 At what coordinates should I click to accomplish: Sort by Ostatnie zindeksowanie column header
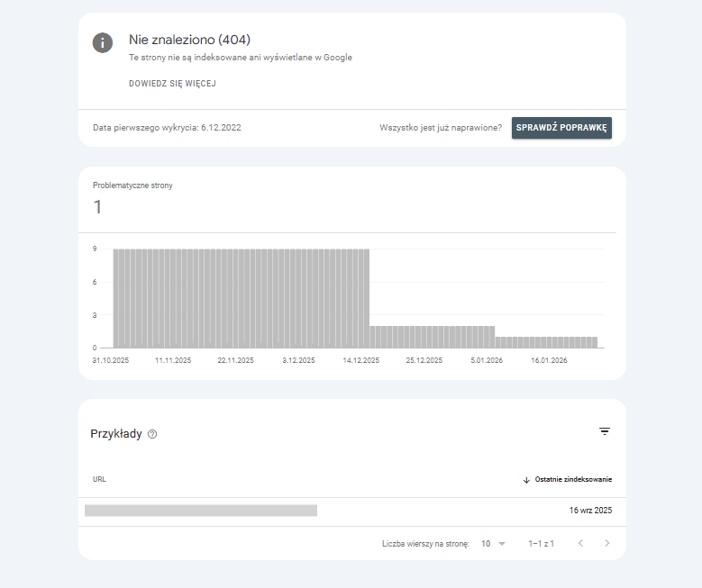[573, 479]
